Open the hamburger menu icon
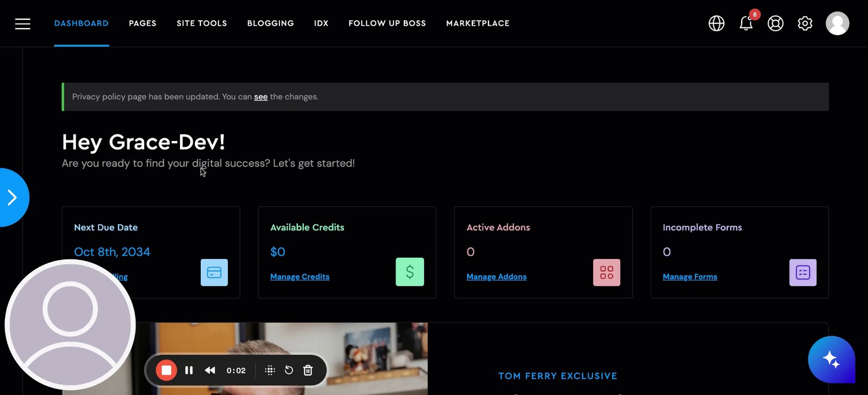This screenshot has height=395, width=868. click(x=22, y=24)
